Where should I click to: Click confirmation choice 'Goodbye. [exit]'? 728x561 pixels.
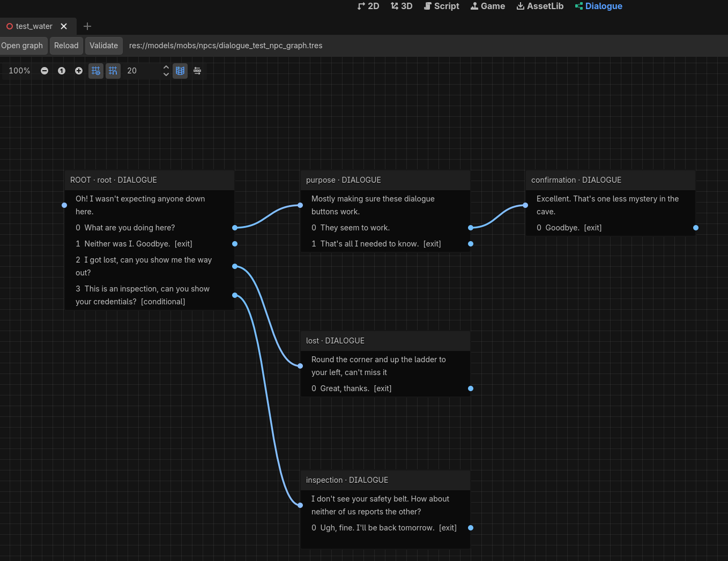click(569, 228)
